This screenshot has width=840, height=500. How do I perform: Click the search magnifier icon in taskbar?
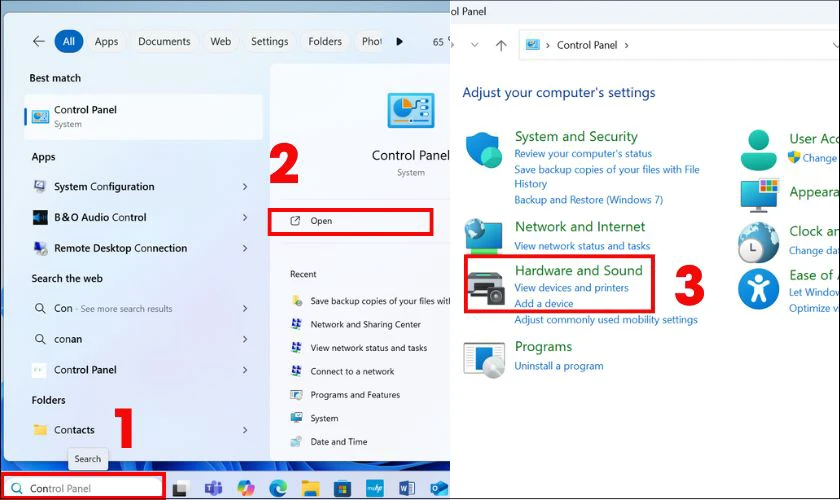(17, 488)
